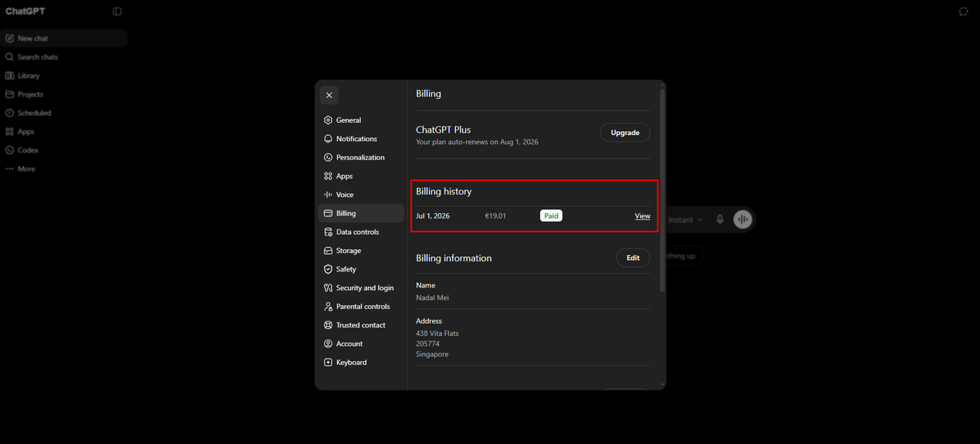
Task: Click the Jul 1, 2026 date
Action: (433, 216)
